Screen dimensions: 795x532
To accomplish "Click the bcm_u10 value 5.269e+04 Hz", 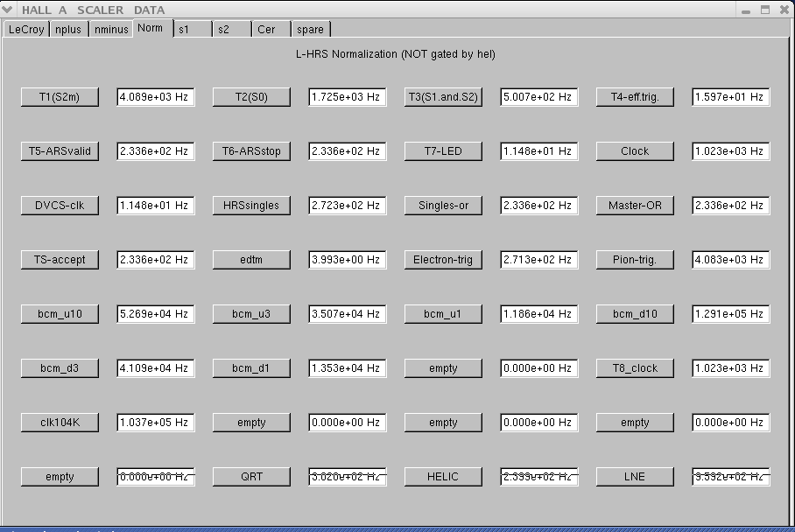I will [156, 313].
